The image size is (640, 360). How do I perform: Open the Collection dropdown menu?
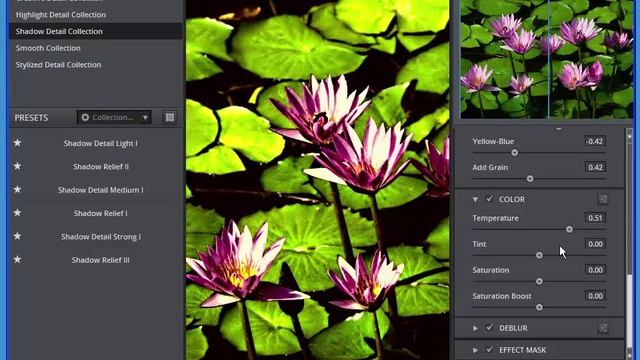click(114, 118)
